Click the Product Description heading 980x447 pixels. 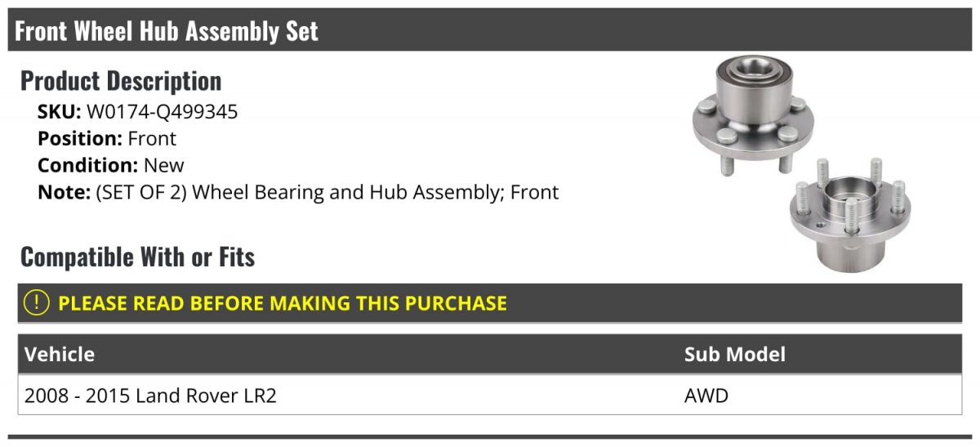tap(121, 81)
